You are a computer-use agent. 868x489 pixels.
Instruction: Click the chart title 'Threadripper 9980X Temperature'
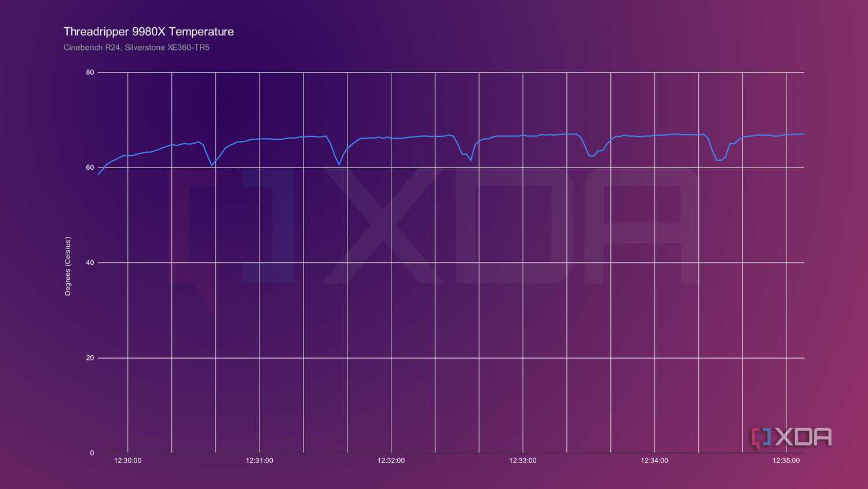[x=149, y=32]
